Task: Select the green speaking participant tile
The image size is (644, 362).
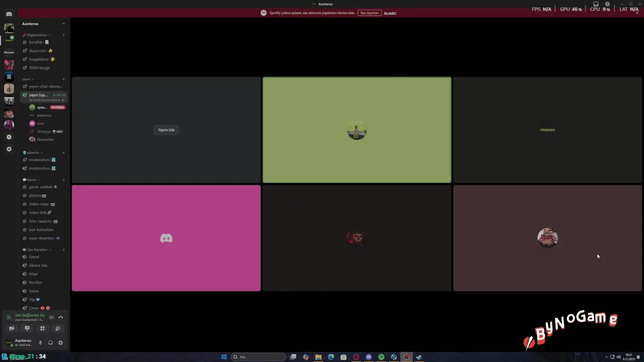Action: [357, 130]
